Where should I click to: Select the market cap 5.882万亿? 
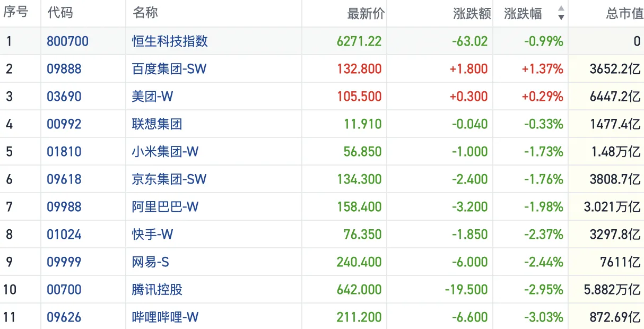(x=612, y=290)
